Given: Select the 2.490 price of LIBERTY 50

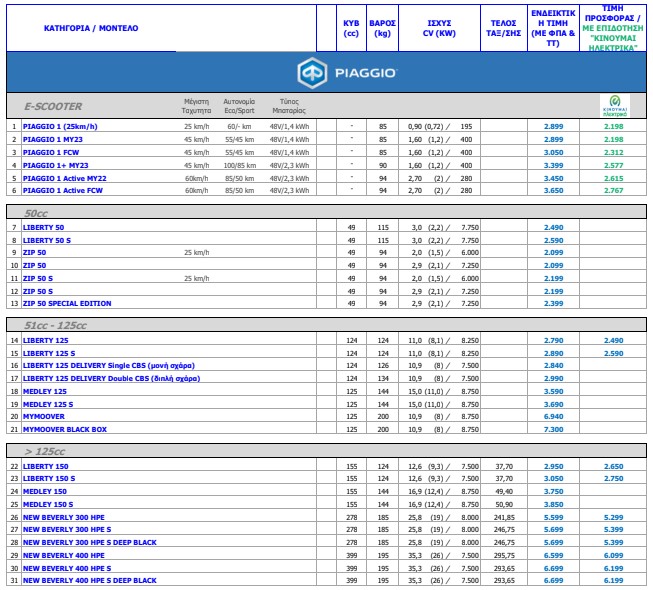Looking at the screenshot, I should (x=553, y=227).
